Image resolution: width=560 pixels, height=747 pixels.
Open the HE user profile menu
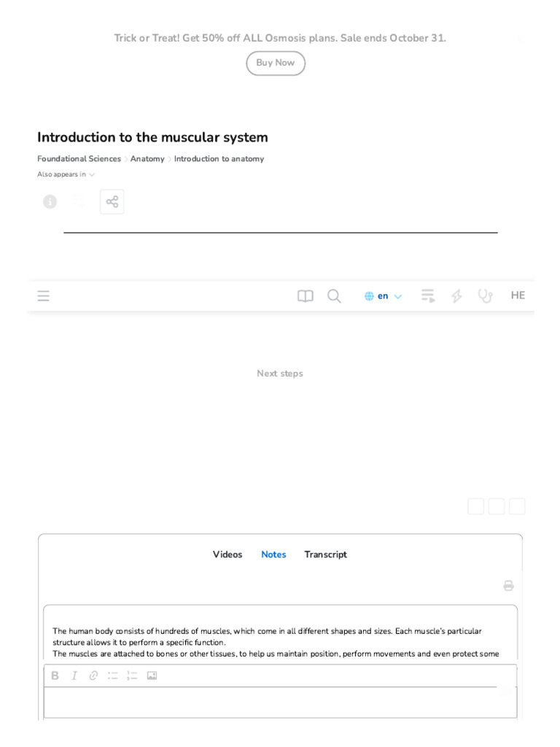[518, 295]
